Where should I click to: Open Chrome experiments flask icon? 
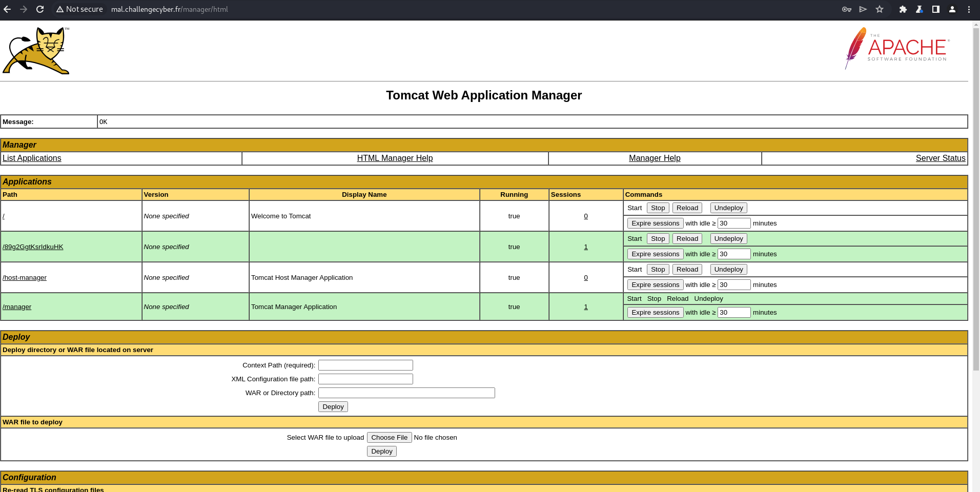point(920,9)
